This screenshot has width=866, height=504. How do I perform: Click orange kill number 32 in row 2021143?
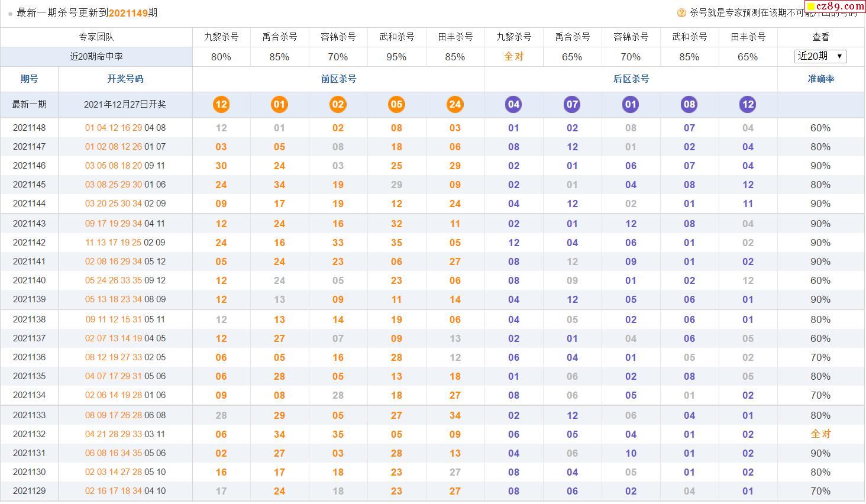(396, 224)
